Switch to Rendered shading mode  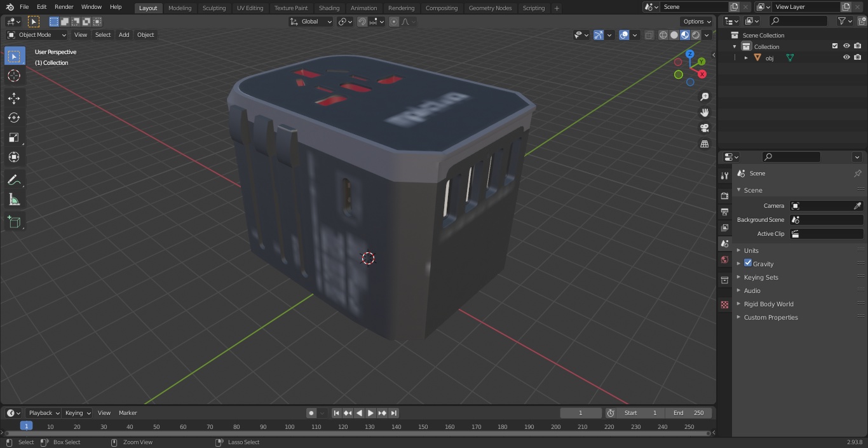pos(696,35)
